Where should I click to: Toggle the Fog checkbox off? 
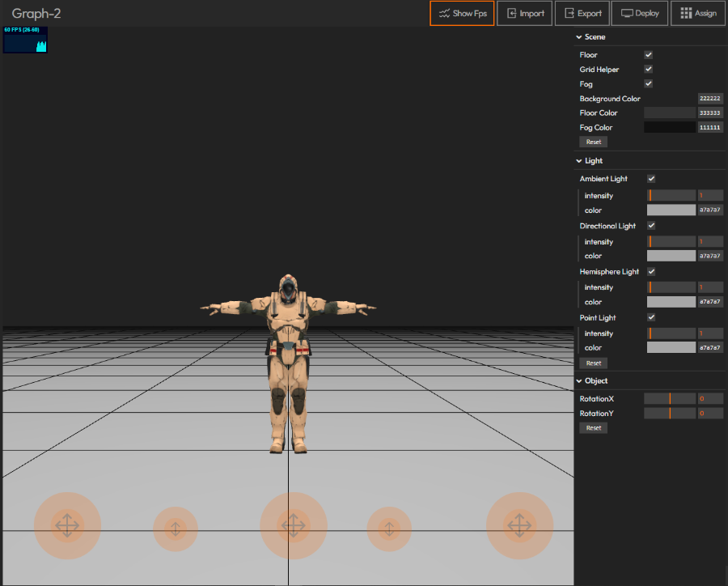pyautogui.click(x=648, y=83)
